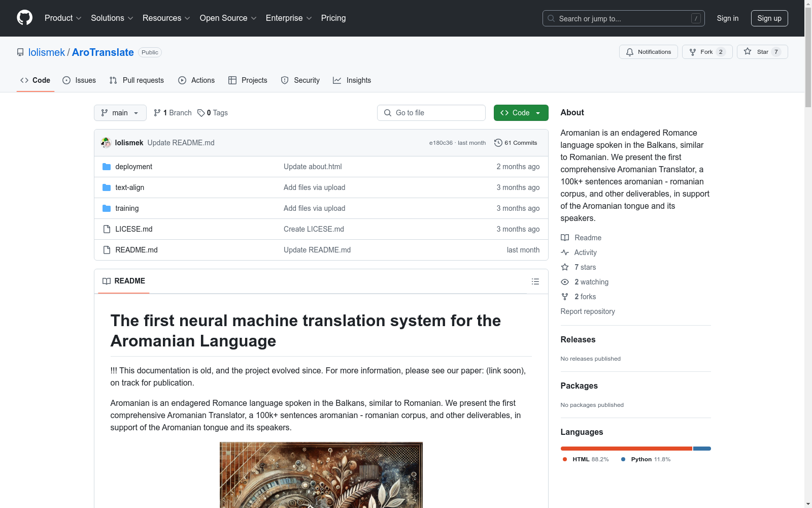Open the green Code dropdown button

pyautogui.click(x=521, y=113)
